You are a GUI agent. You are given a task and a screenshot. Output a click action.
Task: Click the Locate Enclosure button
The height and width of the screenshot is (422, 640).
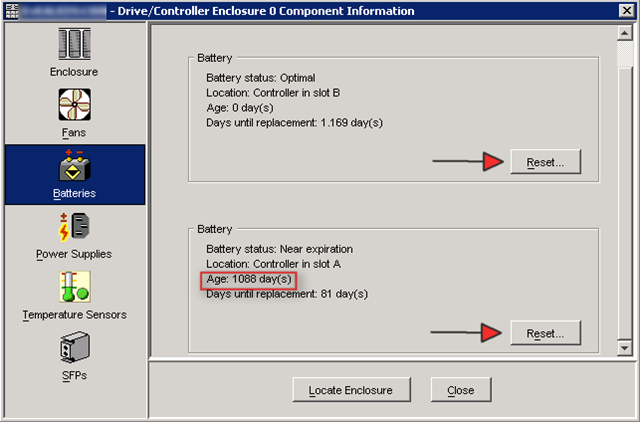click(x=349, y=390)
